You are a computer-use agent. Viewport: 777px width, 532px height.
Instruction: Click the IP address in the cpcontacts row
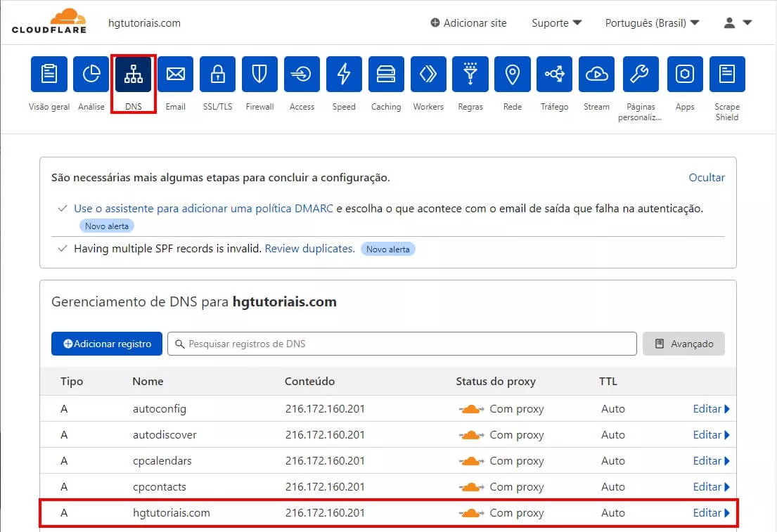pos(325,486)
